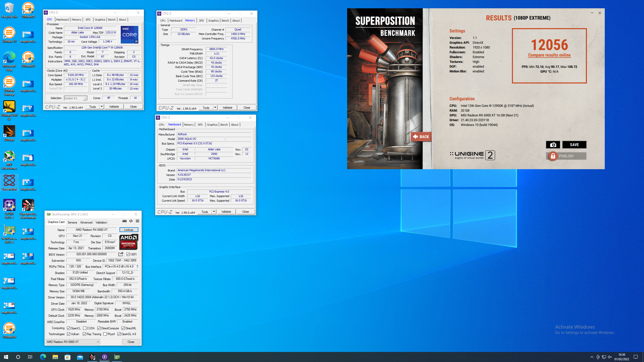Open 3DMark03 desktop shortcut
This screenshot has height=362, width=644.
coord(28,59)
